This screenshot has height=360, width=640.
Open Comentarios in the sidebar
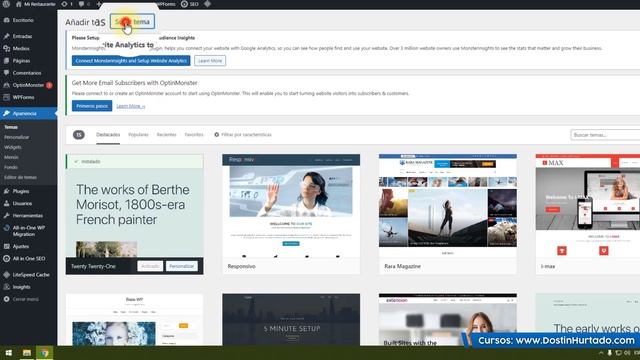(x=27, y=73)
